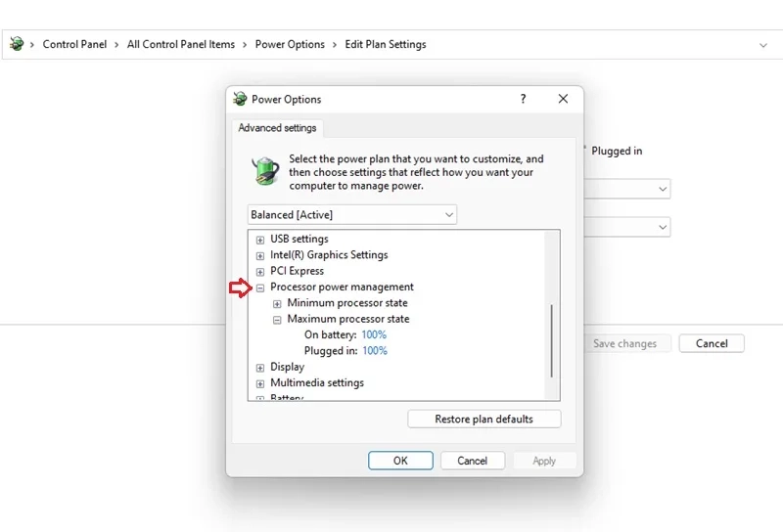Click the settings list vertical scrollbar
Screen dimensions: 783x532
[x=553, y=340]
